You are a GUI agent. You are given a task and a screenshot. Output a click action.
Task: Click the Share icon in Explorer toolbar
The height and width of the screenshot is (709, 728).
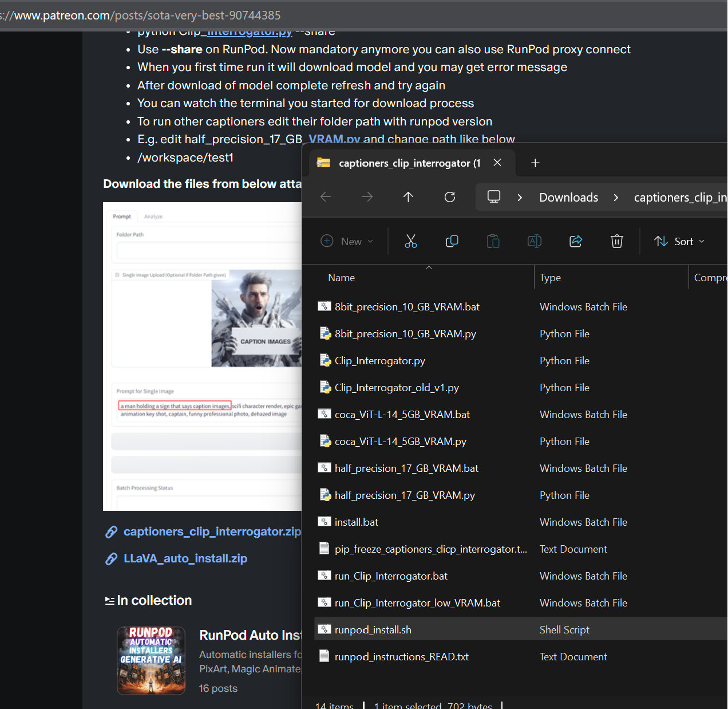pos(576,241)
